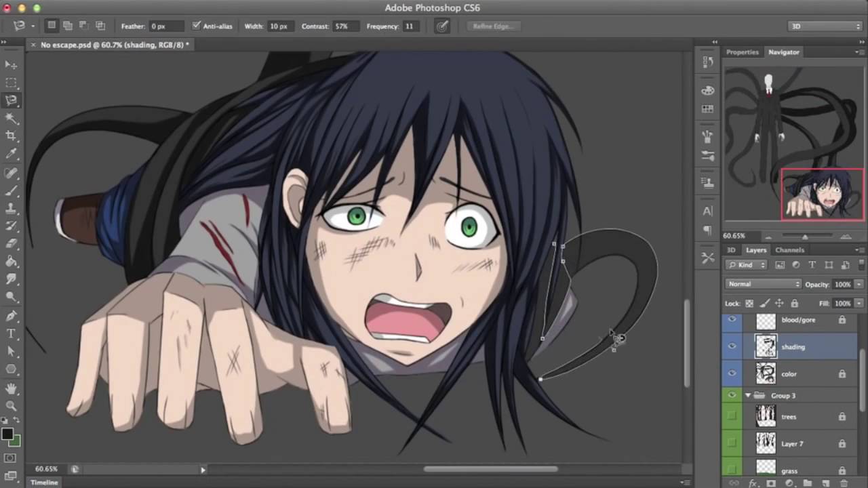Select the Crop tool
Image resolution: width=868 pixels, height=488 pixels.
[x=12, y=136]
